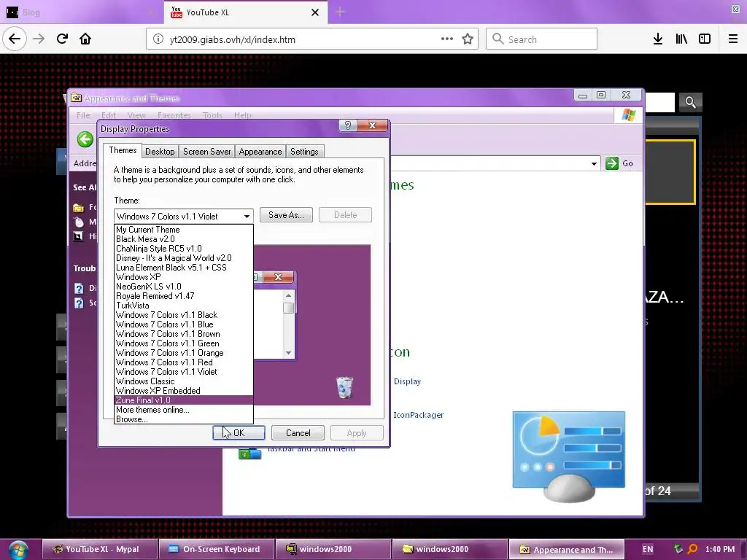Image resolution: width=747 pixels, height=560 pixels.
Task: Select Disney - It's a Magical World v2.0
Action: pos(184,258)
